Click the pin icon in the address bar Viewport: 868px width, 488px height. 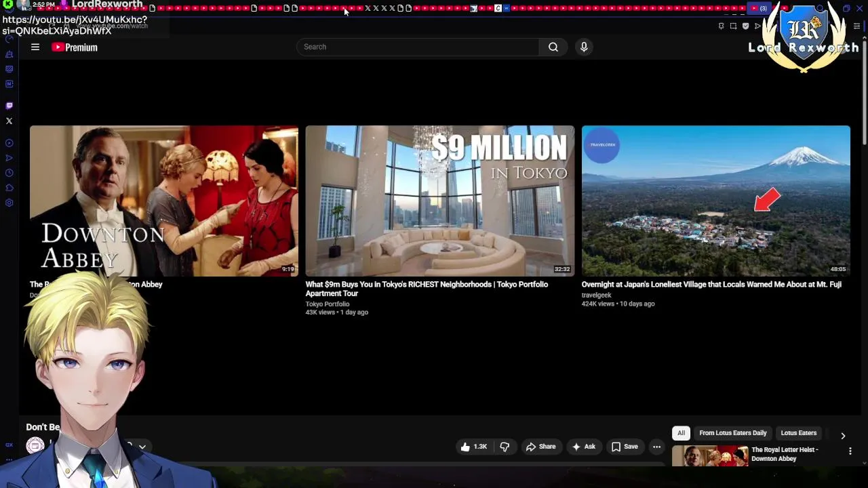tap(721, 26)
